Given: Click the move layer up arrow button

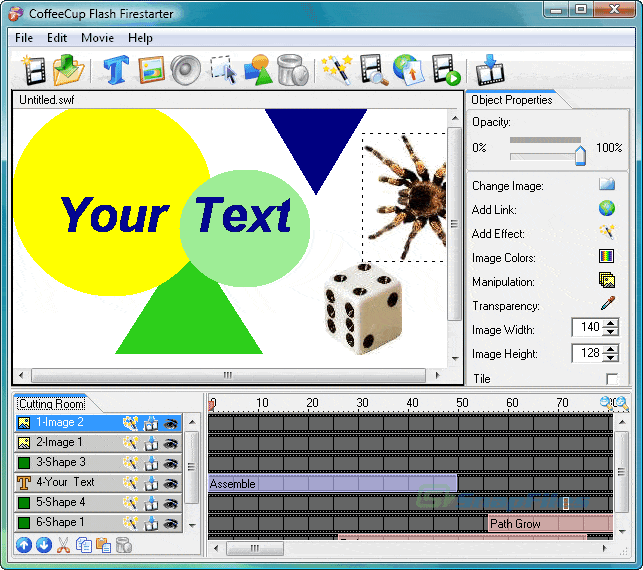Looking at the screenshot, I should pyautogui.click(x=24, y=545).
